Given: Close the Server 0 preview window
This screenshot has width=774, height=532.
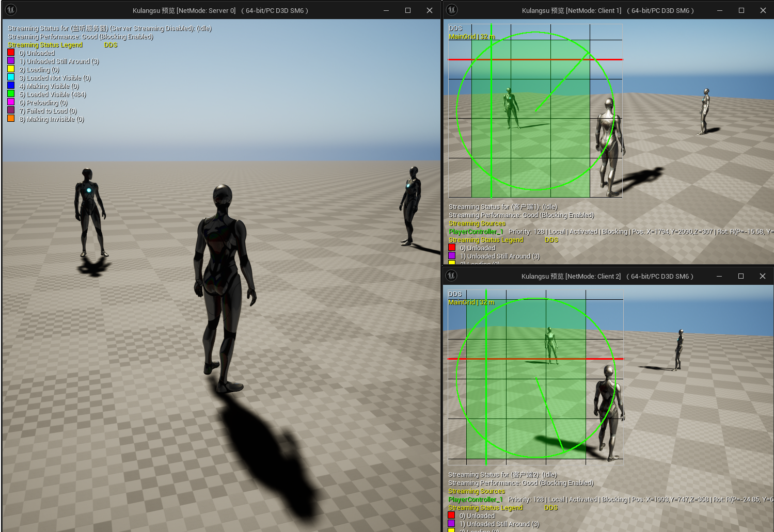Looking at the screenshot, I should coord(430,10).
